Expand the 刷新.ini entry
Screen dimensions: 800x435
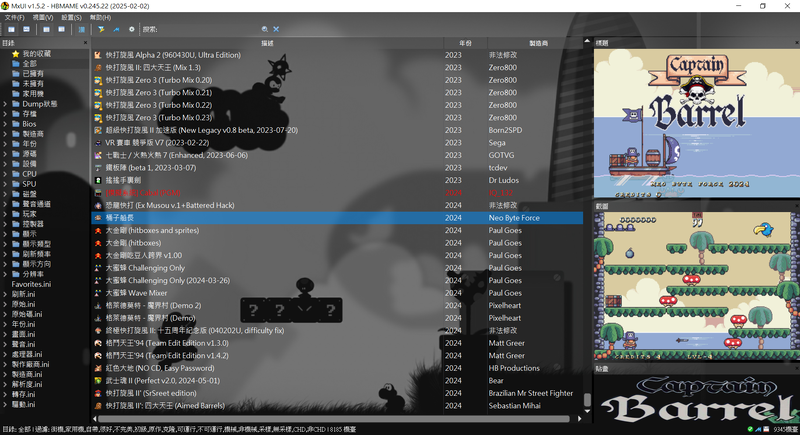coord(5,294)
